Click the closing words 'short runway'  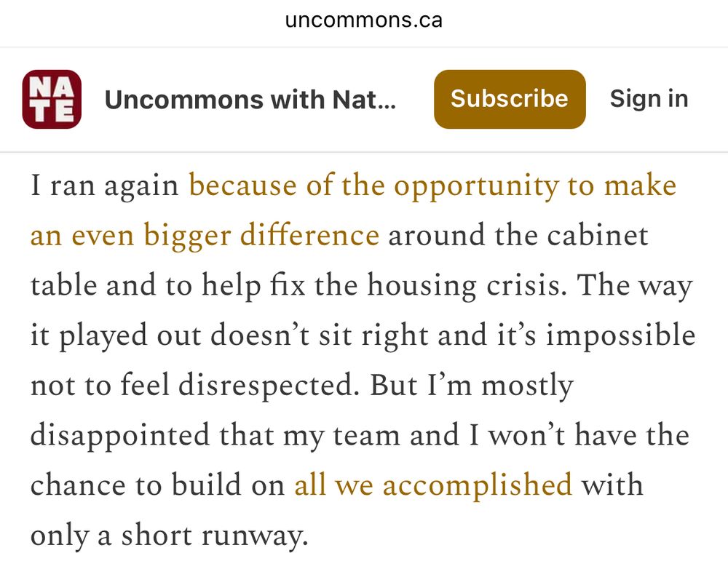click(x=215, y=536)
